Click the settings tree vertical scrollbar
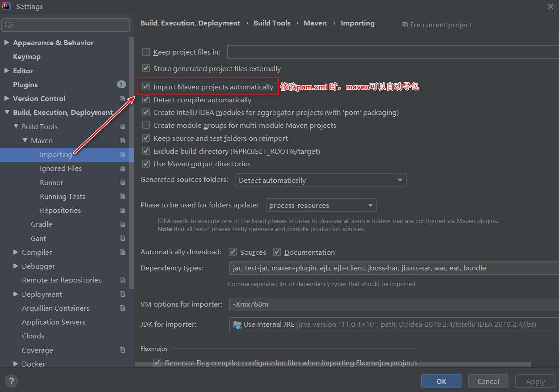This screenshot has width=559, height=392. point(131,162)
